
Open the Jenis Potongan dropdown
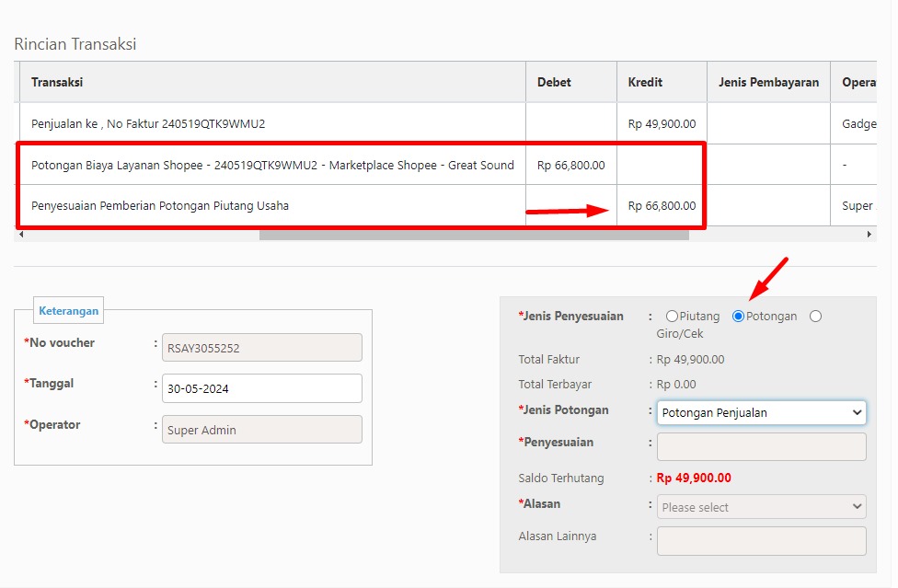[x=761, y=413]
